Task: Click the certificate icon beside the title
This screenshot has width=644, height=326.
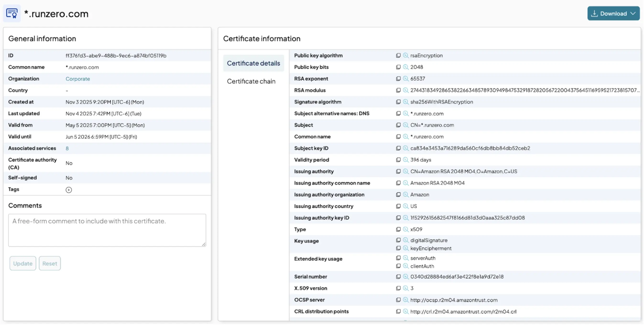Action: tap(12, 13)
